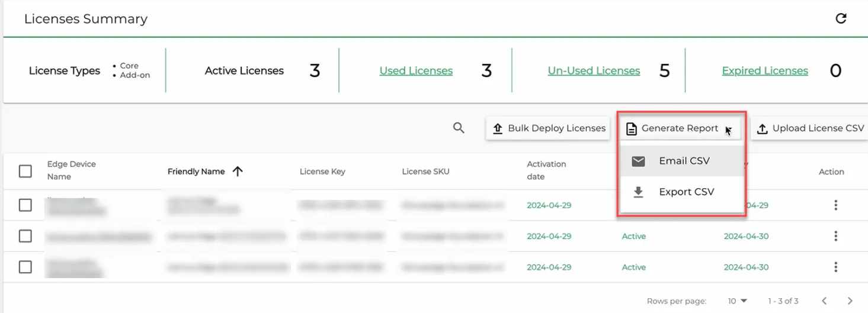Click the Active Licenses count label
868x313 pixels.
point(244,70)
